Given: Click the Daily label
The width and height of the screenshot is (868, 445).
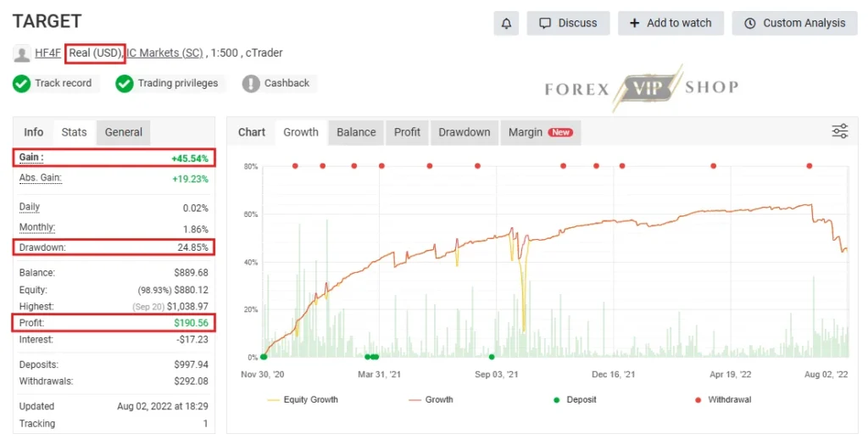Looking at the screenshot, I should point(30,207).
